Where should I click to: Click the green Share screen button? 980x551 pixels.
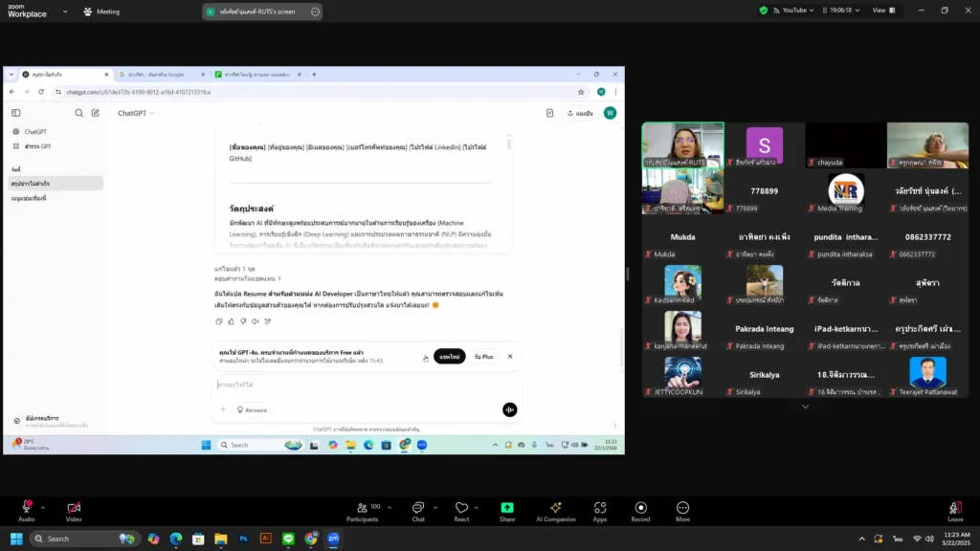[507, 510]
